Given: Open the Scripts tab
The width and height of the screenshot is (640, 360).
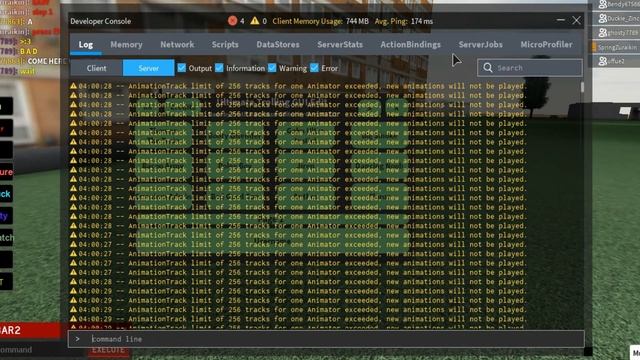Looking at the screenshot, I should (225, 44).
